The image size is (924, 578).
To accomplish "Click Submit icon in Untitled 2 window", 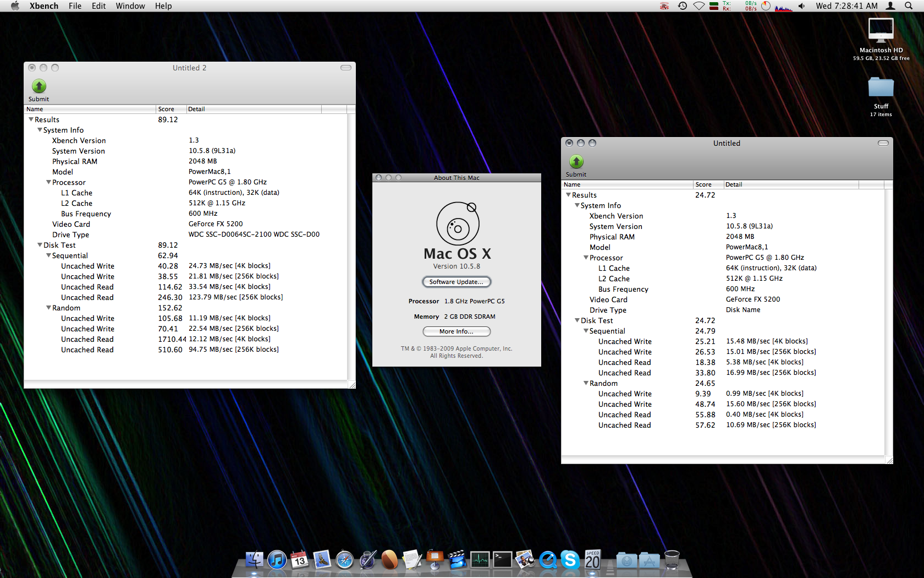I will coord(38,86).
